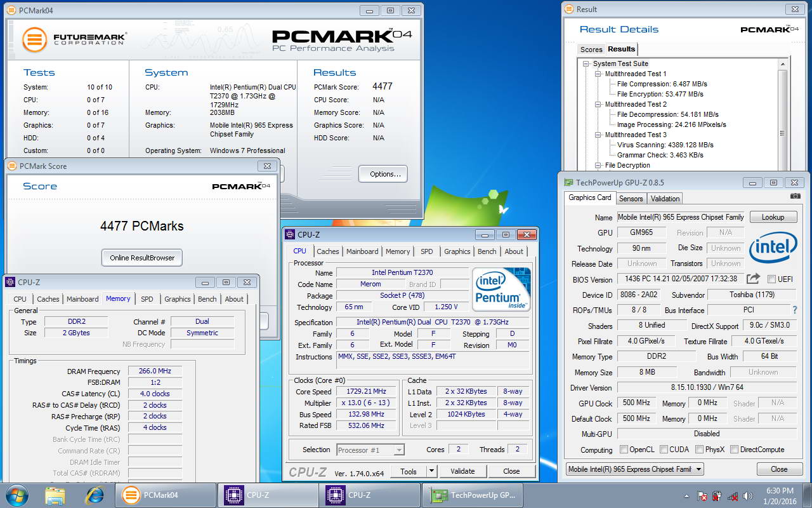Collapse the Multithreaded Test 1 node
812x508 pixels.
[x=598, y=74]
